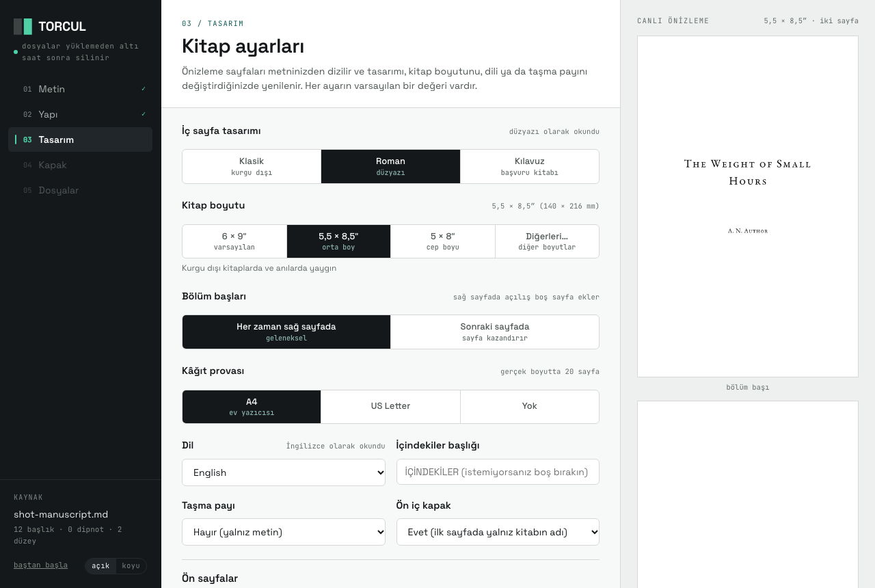The height and width of the screenshot is (588, 875).
Task: Pick the Kılavuz başvuru kitabı layout
Action: [530, 167]
